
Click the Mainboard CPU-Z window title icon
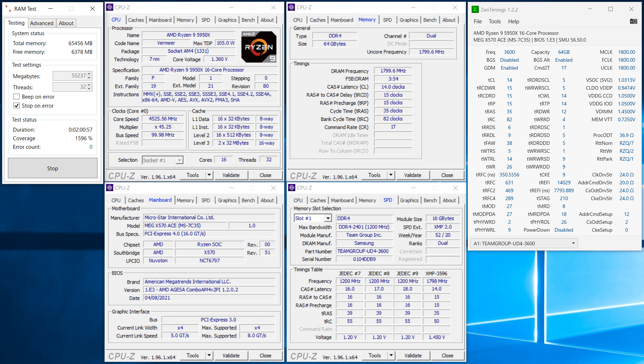pyautogui.click(x=110, y=188)
